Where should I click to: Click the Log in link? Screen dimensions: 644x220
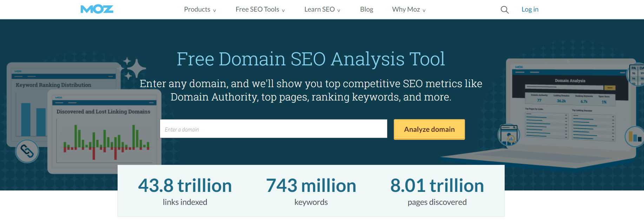530,9
